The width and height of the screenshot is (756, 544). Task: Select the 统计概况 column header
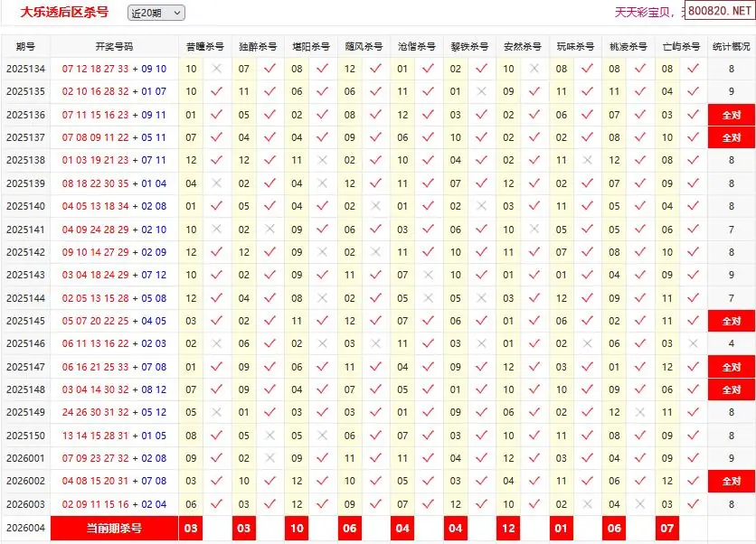[x=731, y=46]
